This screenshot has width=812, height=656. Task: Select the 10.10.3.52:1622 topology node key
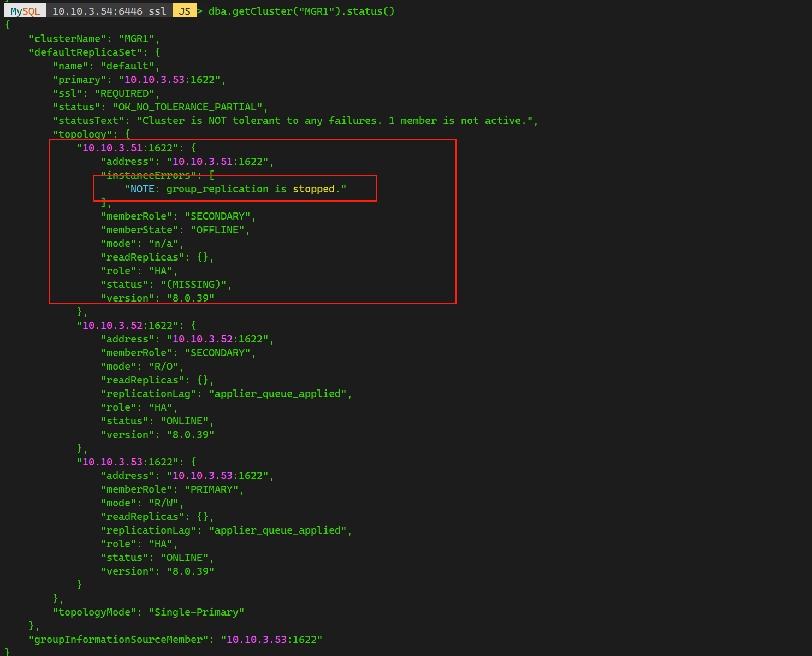pyautogui.click(x=128, y=326)
